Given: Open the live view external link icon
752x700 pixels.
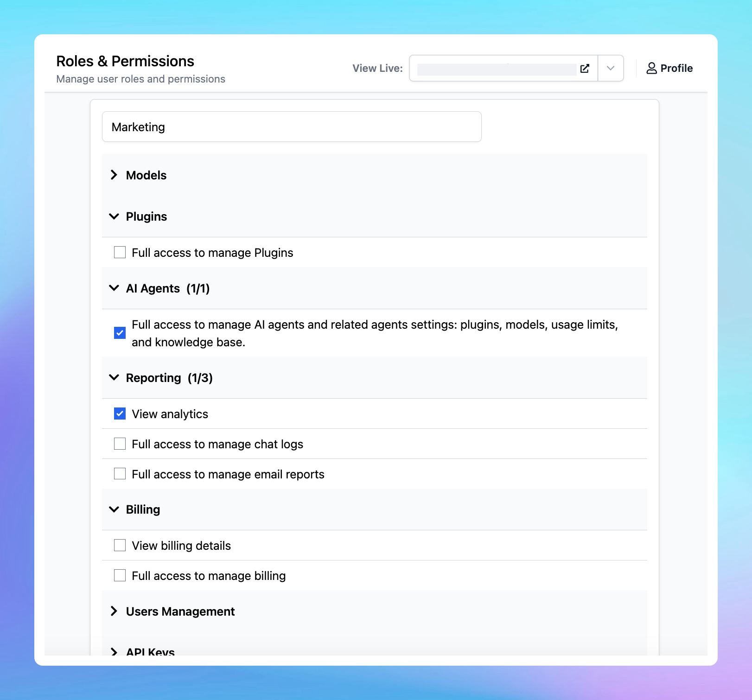Looking at the screenshot, I should [x=585, y=69].
